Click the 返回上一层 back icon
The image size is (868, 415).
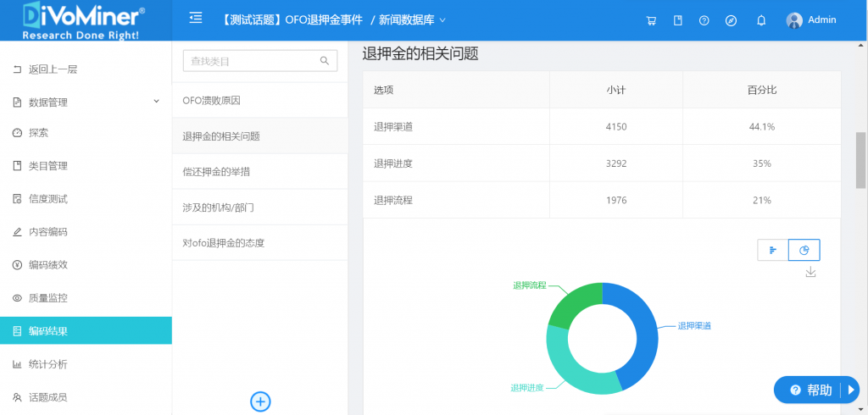point(17,69)
